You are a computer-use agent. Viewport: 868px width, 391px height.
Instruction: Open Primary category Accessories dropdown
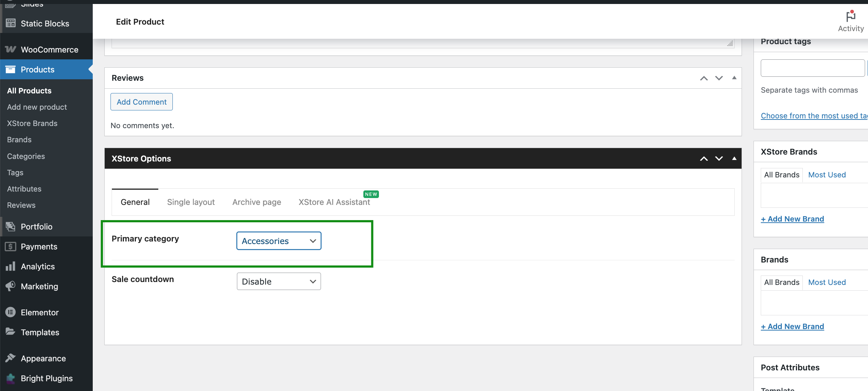pos(279,241)
